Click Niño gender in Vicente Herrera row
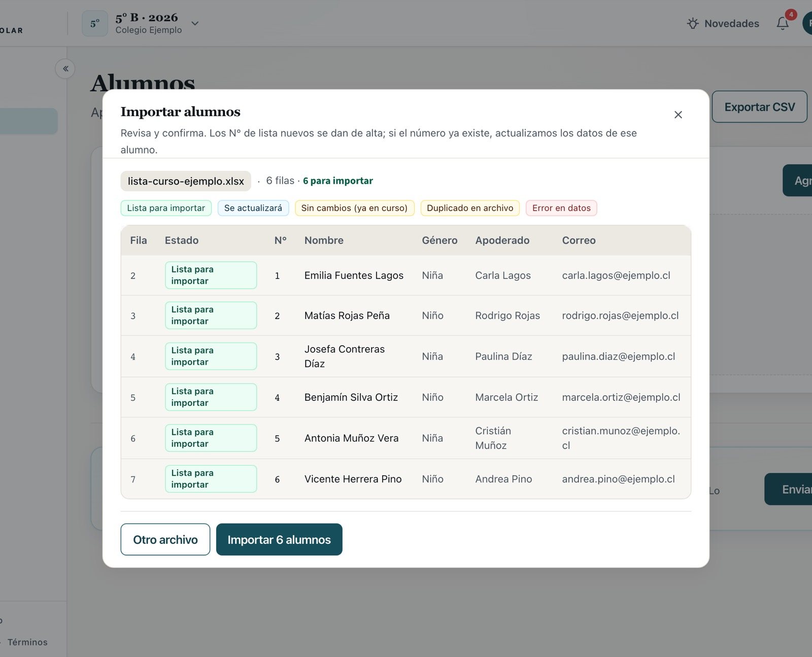 coord(432,479)
